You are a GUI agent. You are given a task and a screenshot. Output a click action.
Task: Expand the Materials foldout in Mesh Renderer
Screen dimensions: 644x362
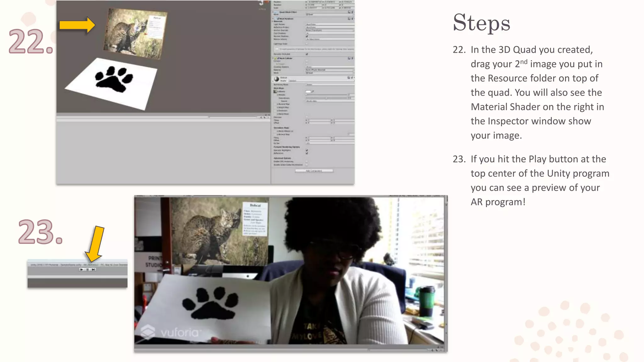[x=272, y=21]
